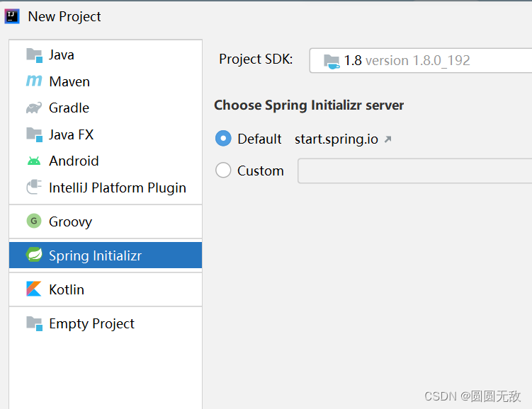Select the Custom server radio button

[223, 170]
